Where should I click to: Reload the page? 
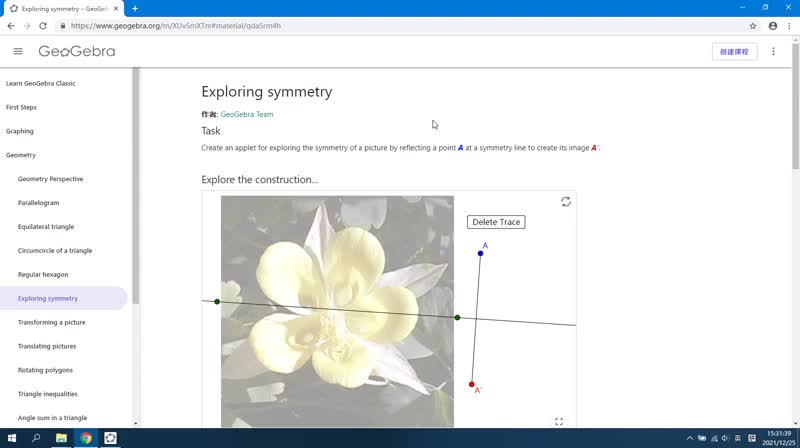[x=43, y=26]
